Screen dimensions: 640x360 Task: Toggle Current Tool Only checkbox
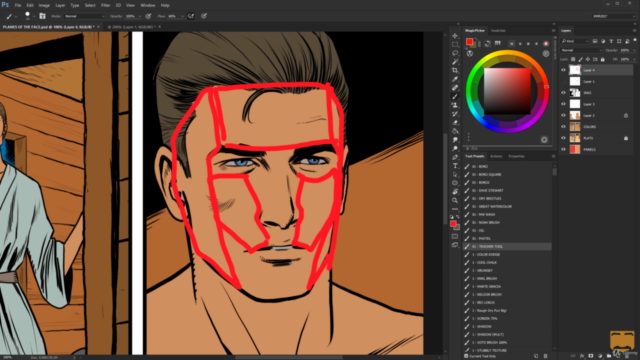(x=466, y=356)
